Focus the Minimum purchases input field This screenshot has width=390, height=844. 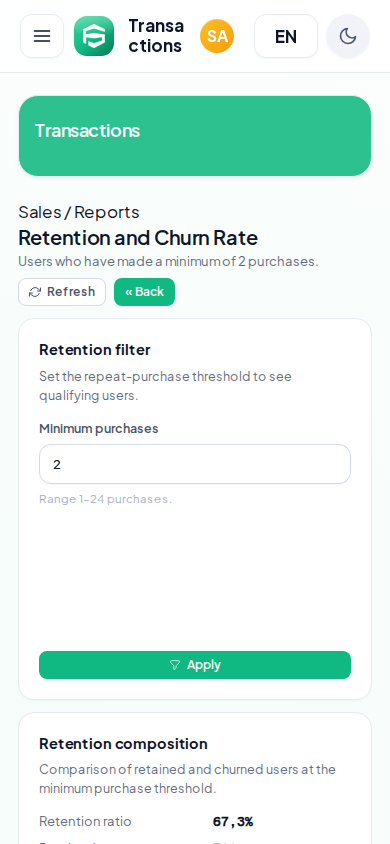point(195,464)
